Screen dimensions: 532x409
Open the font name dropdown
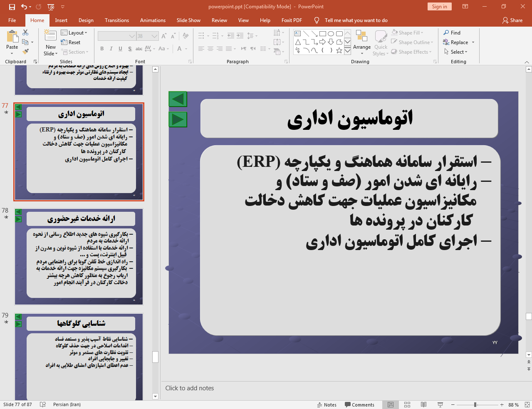(132, 36)
